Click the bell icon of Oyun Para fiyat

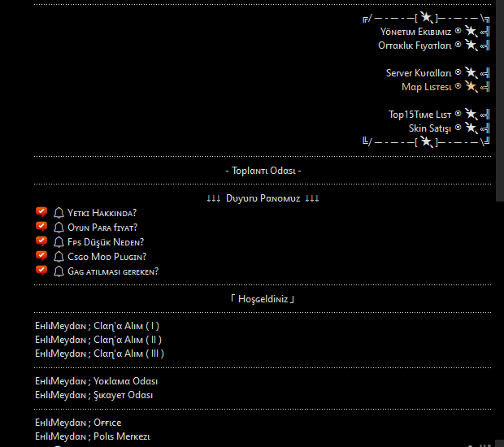coord(59,228)
